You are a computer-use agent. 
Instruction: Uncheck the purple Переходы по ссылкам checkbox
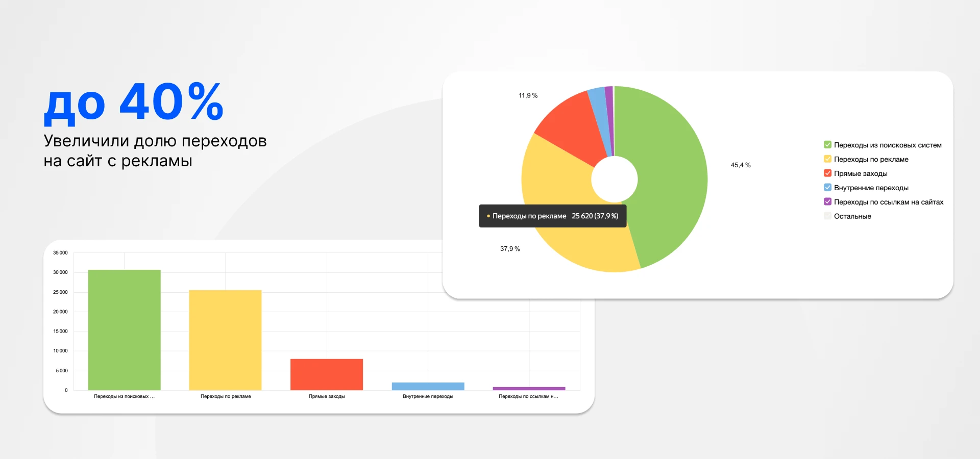click(x=827, y=202)
